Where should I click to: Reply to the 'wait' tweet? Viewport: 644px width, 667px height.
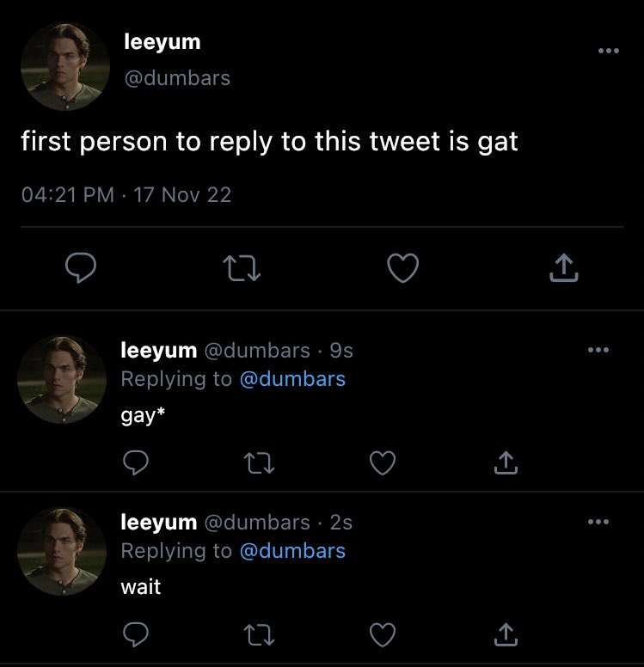136,634
